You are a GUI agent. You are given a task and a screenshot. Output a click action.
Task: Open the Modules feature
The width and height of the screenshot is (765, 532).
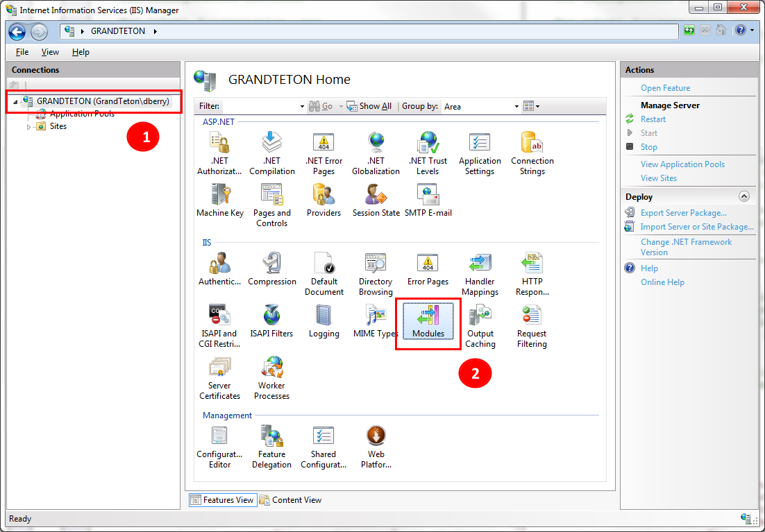(428, 321)
